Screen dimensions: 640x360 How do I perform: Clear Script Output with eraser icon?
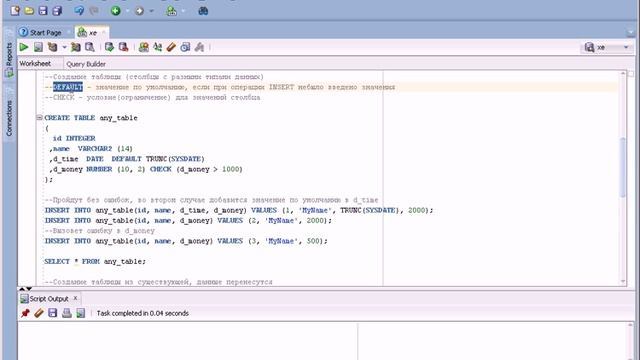39,313
